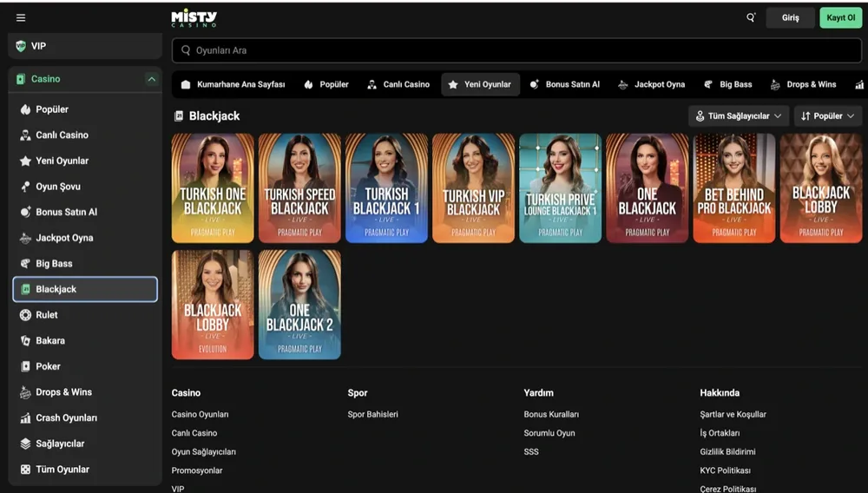Open the Spor Bahisleri footer link

pyautogui.click(x=372, y=414)
